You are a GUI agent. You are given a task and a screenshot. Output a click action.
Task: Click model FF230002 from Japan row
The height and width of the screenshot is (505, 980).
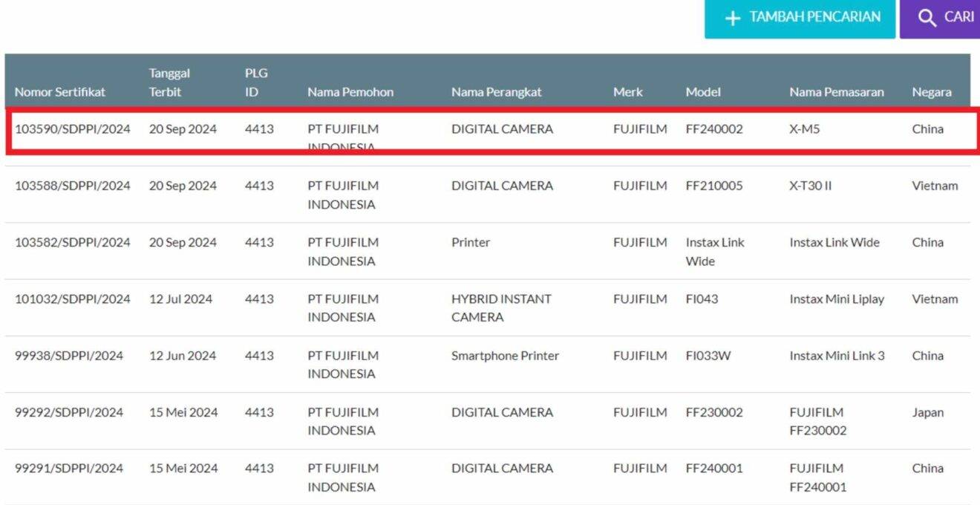713,412
